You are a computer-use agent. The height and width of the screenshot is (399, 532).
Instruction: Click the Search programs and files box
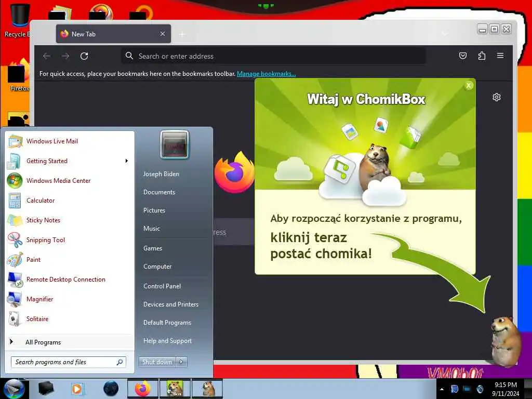click(x=68, y=362)
